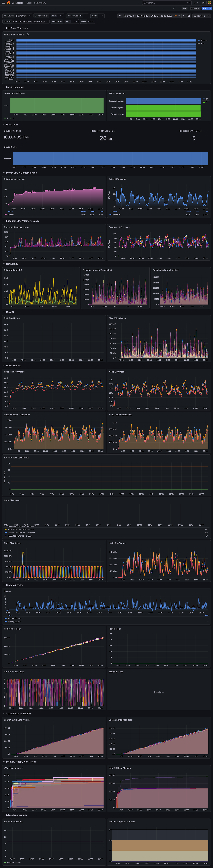Click the Grafana logo icon

coord(8,3)
